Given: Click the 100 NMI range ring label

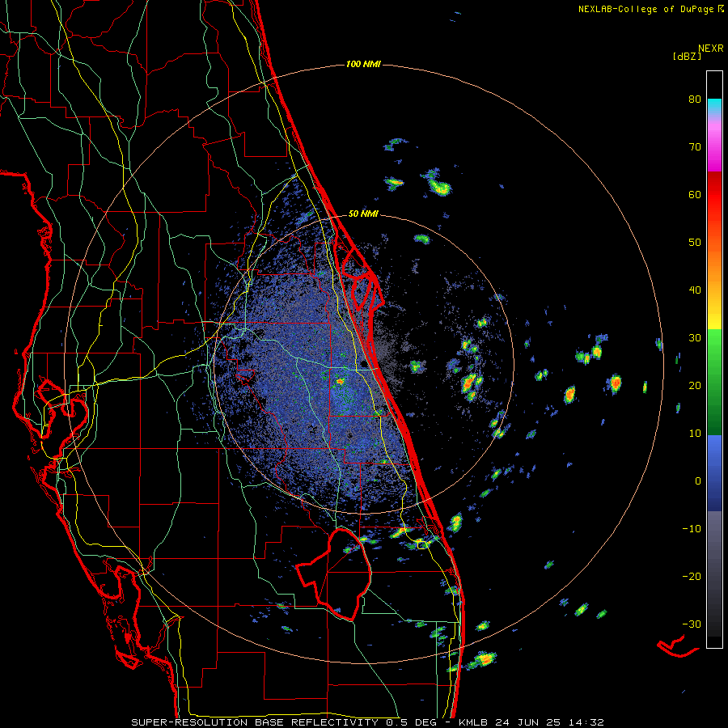Looking at the screenshot, I should pos(363,64).
